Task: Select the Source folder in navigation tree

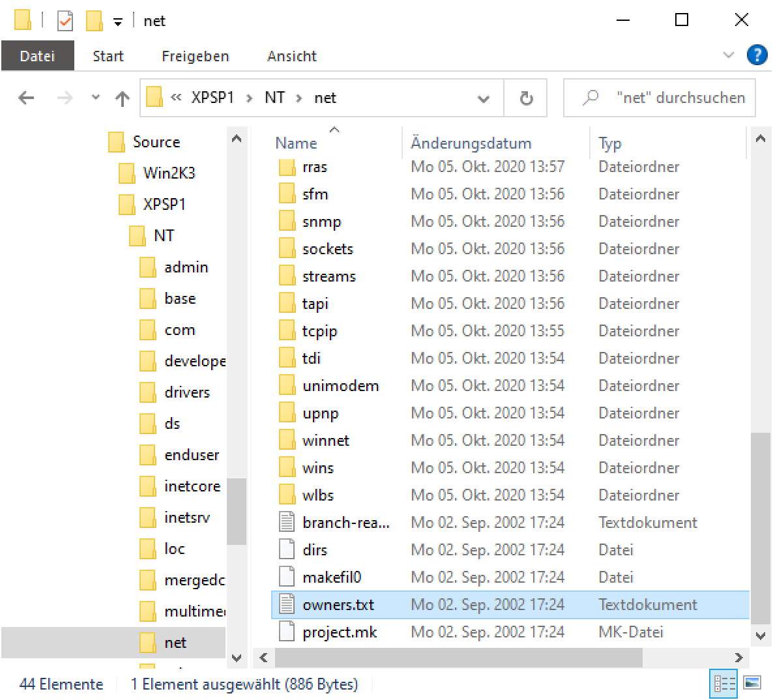Action: tap(156, 142)
